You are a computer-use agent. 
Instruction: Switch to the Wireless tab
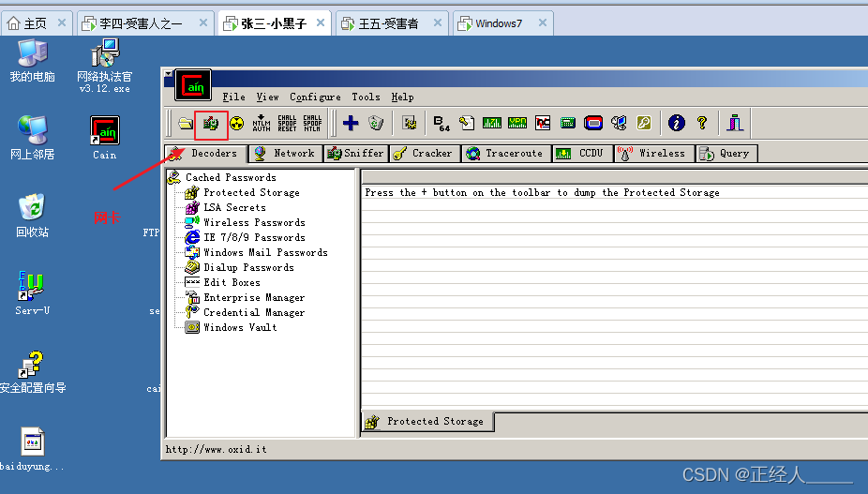click(654, 154)
